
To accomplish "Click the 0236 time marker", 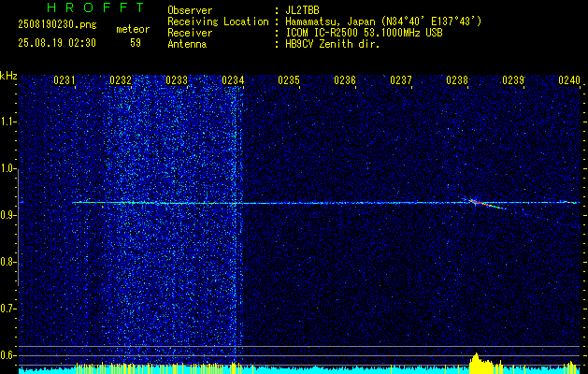I will pos(345,80).
